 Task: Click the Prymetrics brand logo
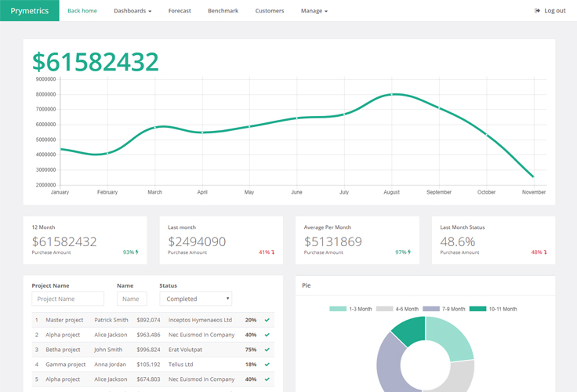[30, 11]
